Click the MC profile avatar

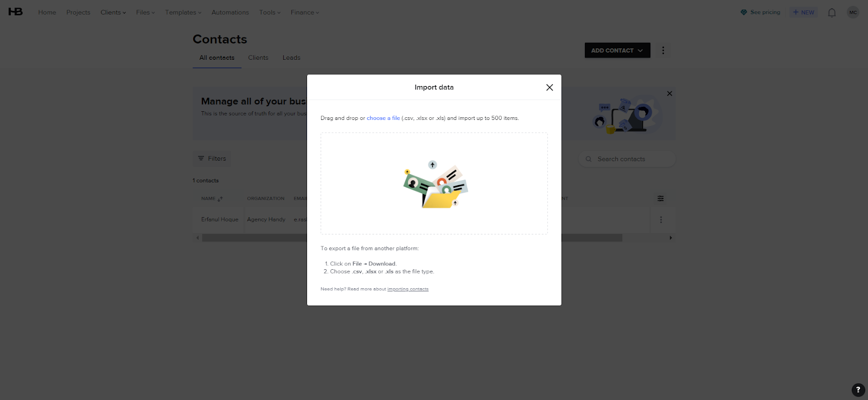(853, 12)
